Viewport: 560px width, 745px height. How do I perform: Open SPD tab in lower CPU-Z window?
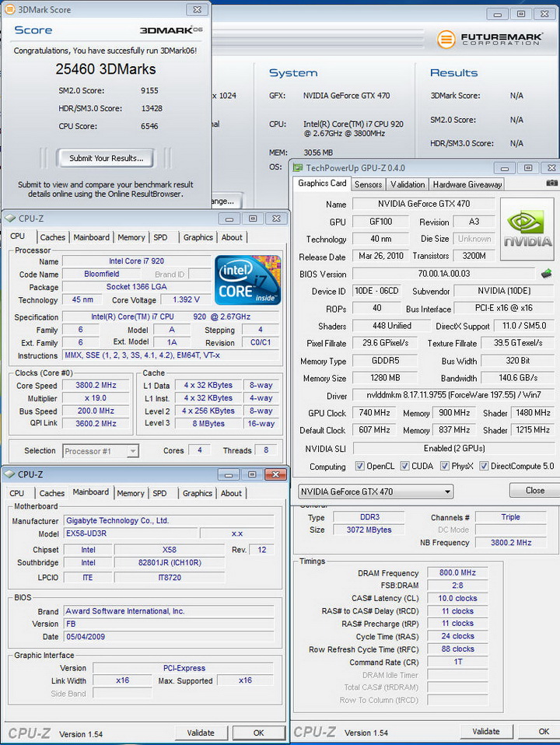pos(159,493)
